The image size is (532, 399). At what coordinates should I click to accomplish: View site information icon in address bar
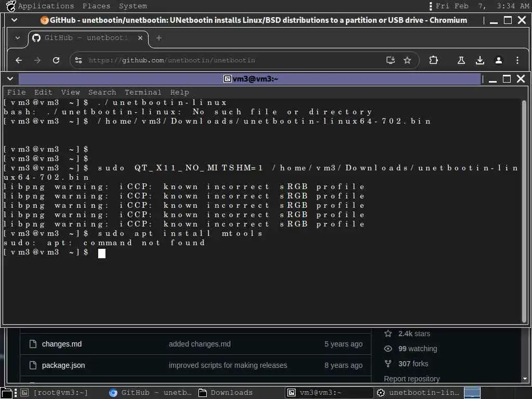point(78,60)
